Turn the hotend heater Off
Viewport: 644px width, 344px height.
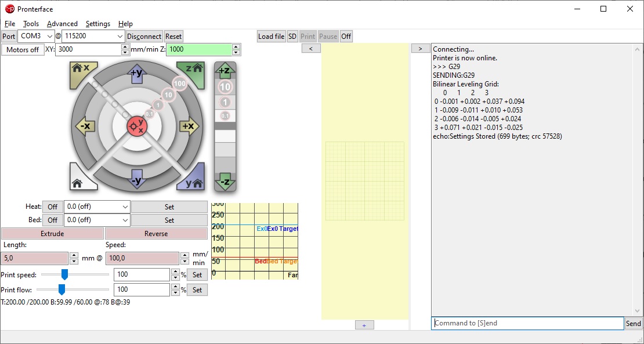pyautogui.click(x=52, y=207)
